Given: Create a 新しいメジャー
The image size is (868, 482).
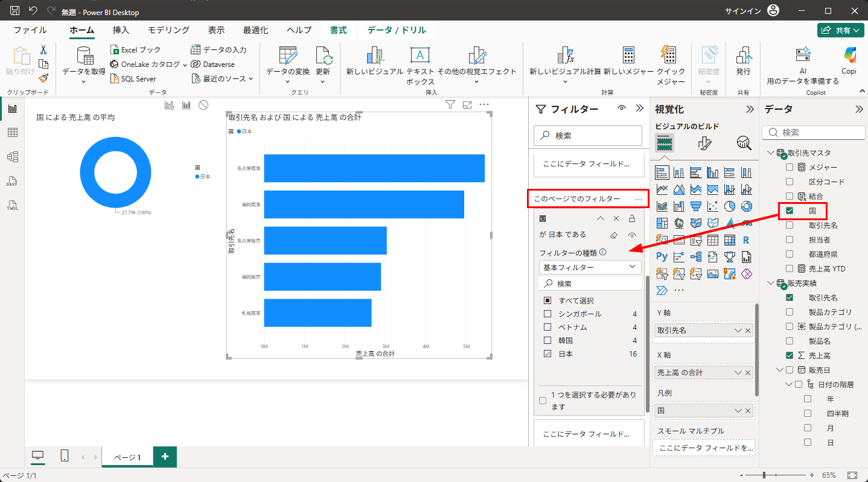Looking at the screenshot, I should tap(628, 62).
